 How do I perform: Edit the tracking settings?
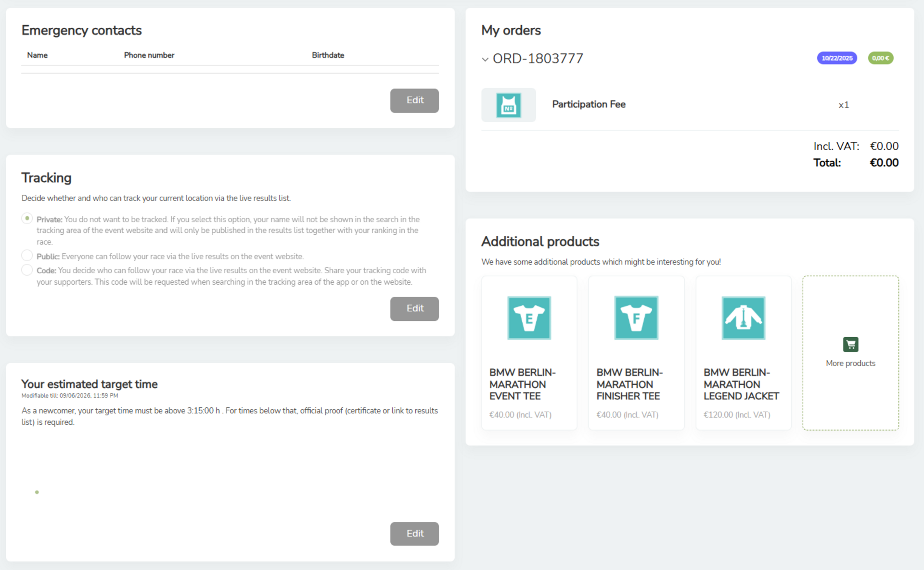[414, 309]
